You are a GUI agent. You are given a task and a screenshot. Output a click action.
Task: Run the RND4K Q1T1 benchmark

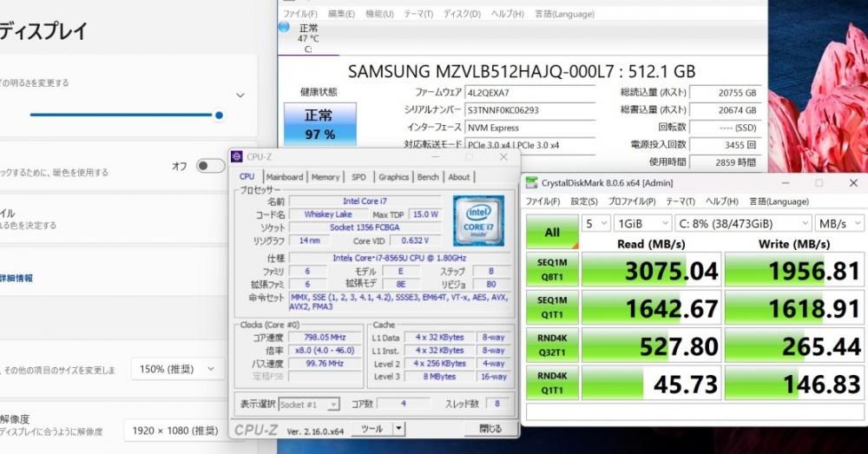(552, 383)
